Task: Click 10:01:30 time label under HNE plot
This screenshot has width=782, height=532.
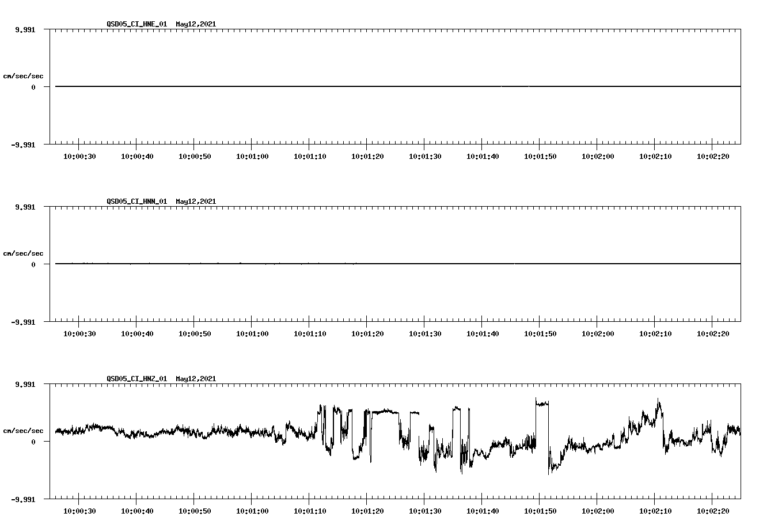Action: (x=425, y=157)
